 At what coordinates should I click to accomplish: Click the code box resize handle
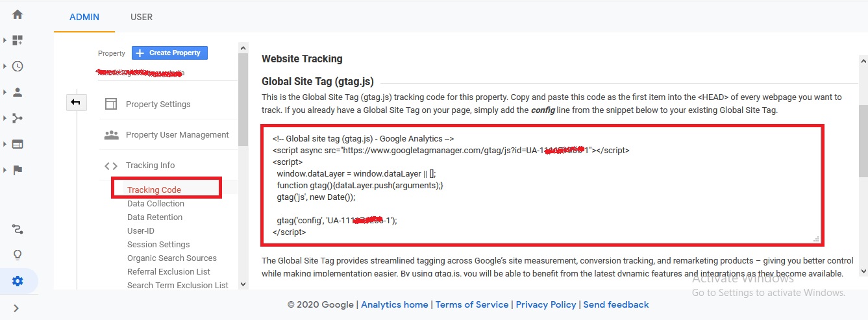tap(816, 238)
